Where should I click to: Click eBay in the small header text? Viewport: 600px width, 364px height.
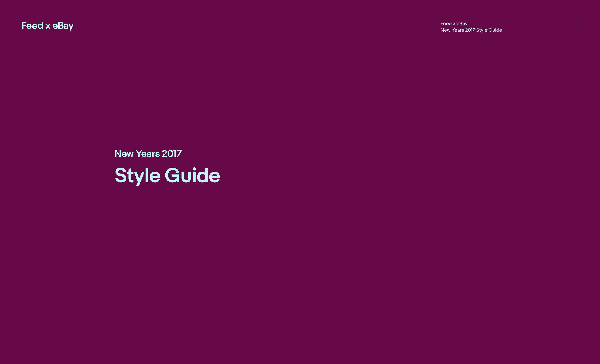pyautogui.click(x=462, y=23)
